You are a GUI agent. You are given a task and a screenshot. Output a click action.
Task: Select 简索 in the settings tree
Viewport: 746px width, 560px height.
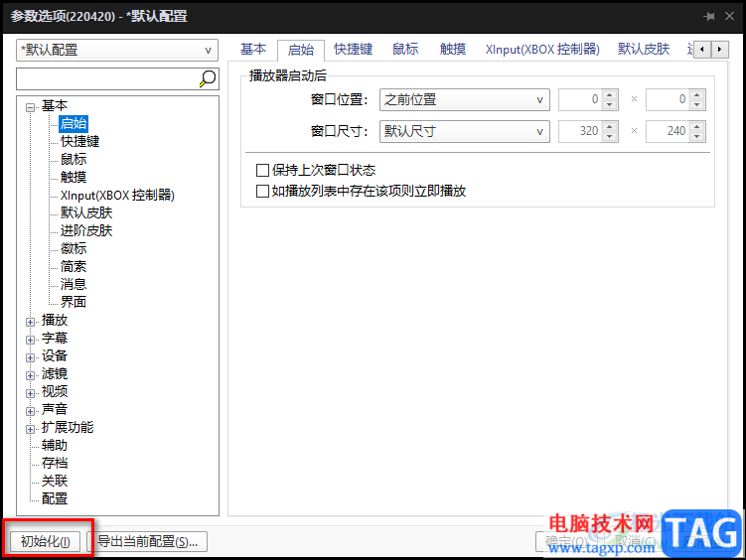(x=74, y=266)
